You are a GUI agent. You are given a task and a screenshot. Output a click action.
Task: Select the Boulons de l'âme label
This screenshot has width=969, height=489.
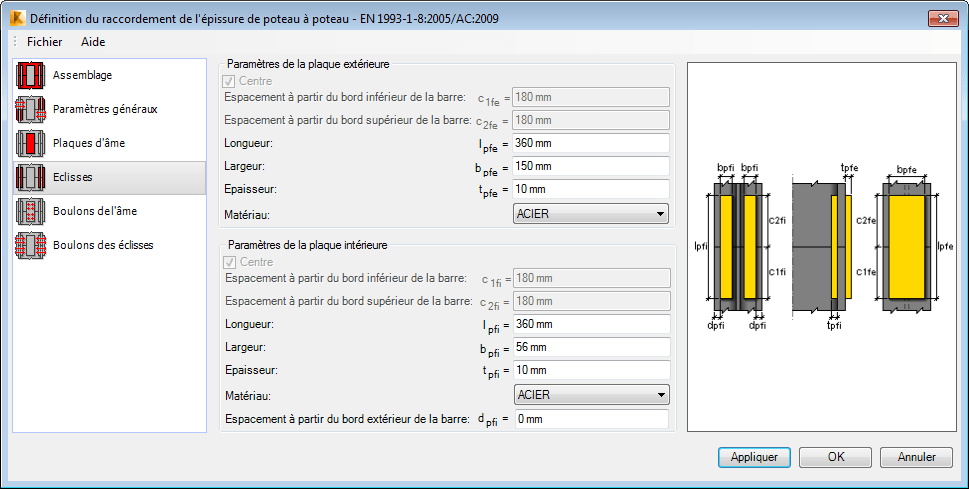click(x=95, y=211)
